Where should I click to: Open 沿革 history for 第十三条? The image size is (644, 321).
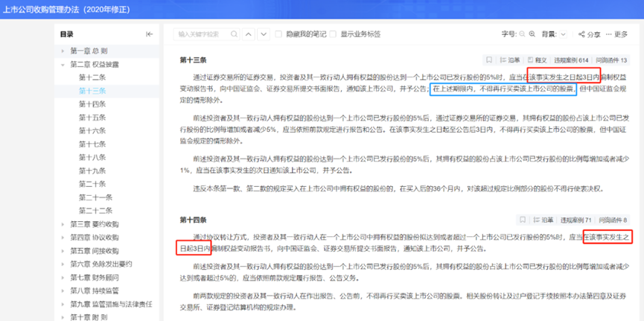(511, 60)
